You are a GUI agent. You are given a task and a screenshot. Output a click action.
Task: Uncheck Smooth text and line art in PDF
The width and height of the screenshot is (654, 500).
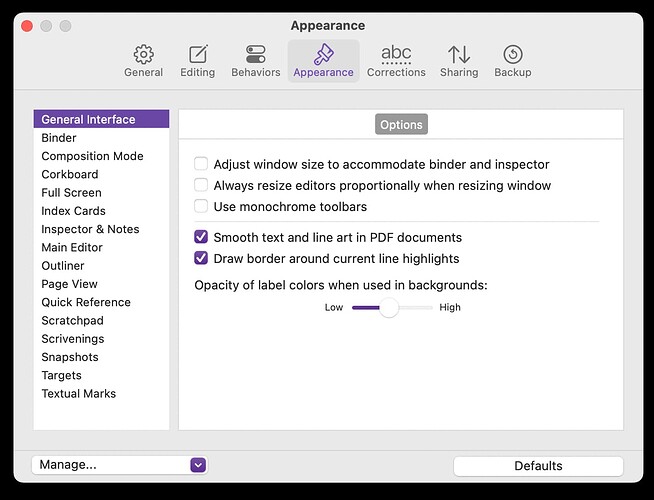[x=201, y=237]
